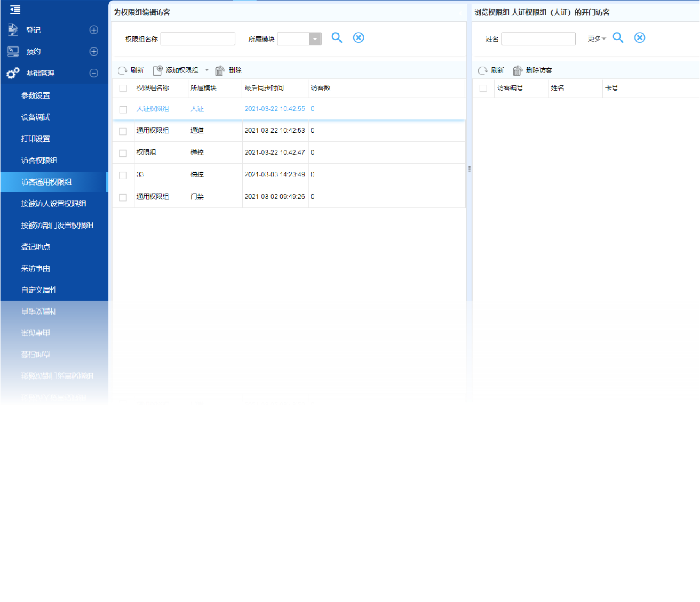
Task: Click the clear filter icon in left panel
Action: coord(359,38)
